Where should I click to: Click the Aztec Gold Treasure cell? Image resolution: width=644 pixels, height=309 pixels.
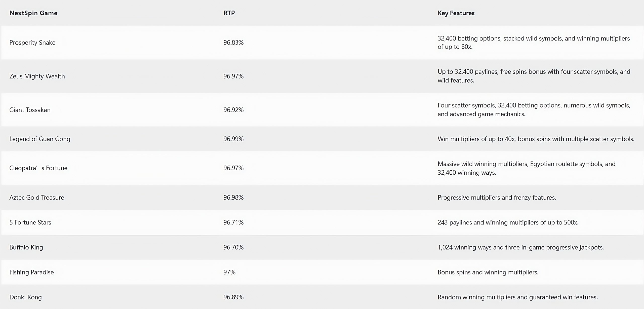click(x=37, y=198)
